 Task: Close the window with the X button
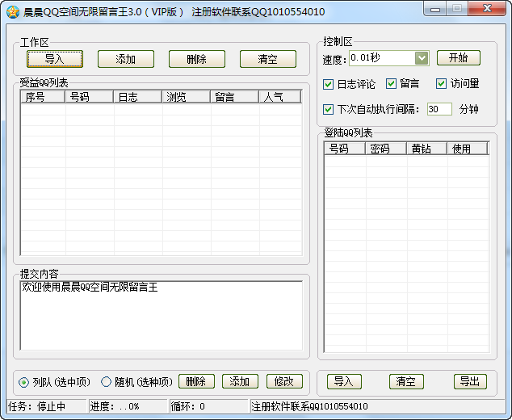pyautogui.click(x=487, y=9)
